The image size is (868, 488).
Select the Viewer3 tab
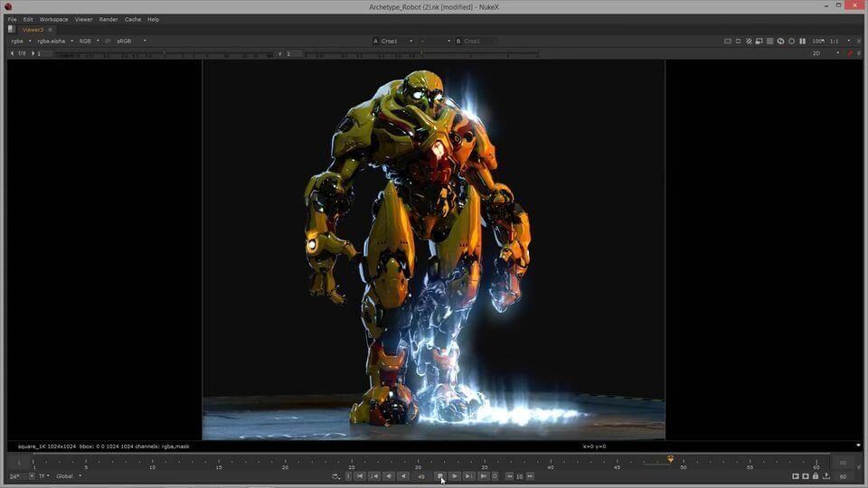[x=33, y=30]
